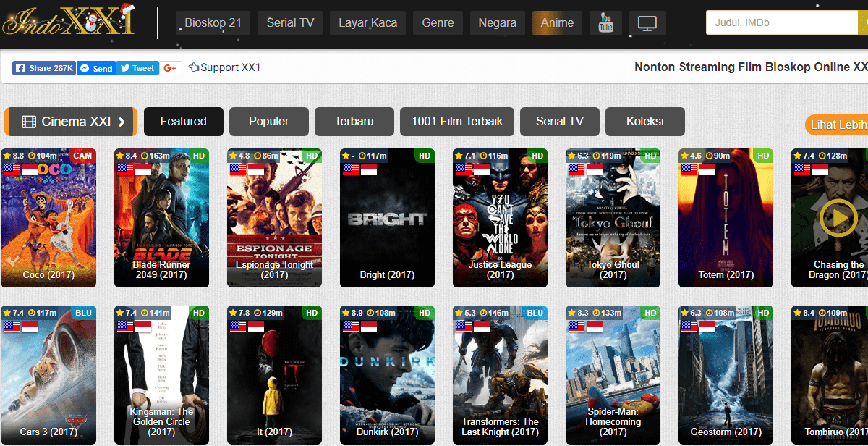
Task: Click the thumbs-up icon beside Support XX1
Action: tap(194, 67)
